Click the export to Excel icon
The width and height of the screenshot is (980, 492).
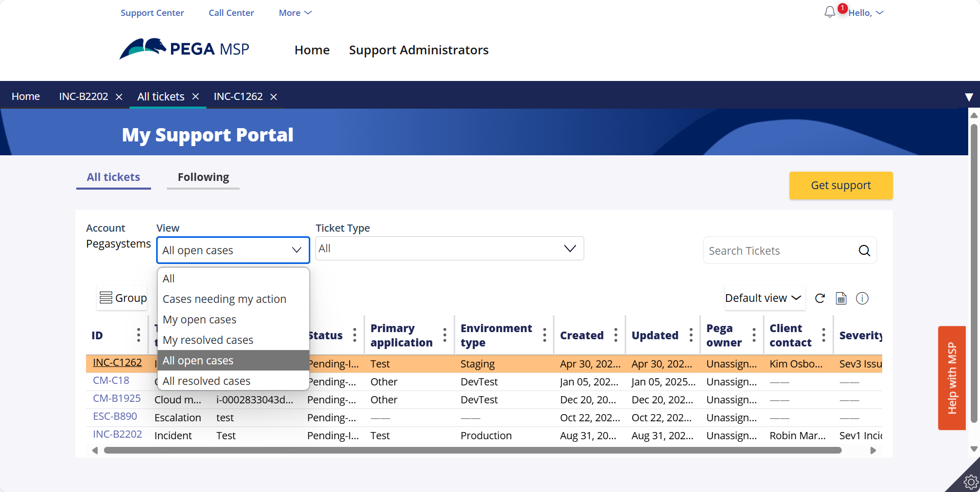click(x=841, y=298)
